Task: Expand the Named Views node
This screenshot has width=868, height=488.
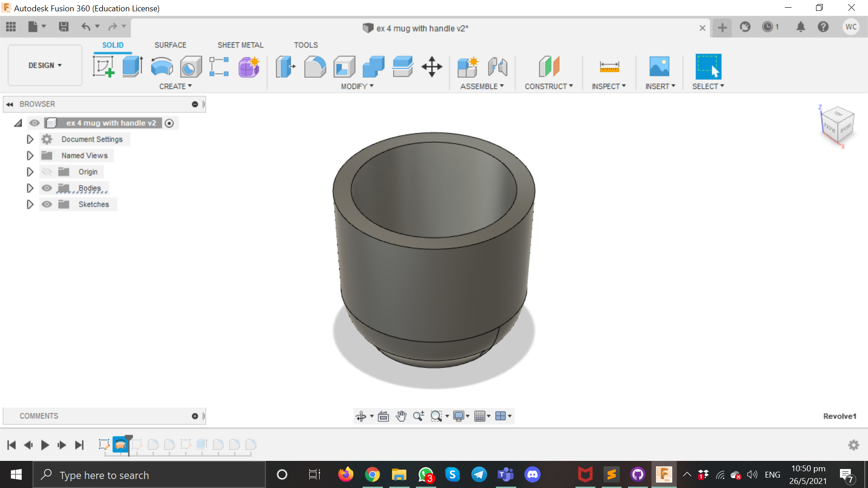Action: pyautogui.click(x=30, y=155)
